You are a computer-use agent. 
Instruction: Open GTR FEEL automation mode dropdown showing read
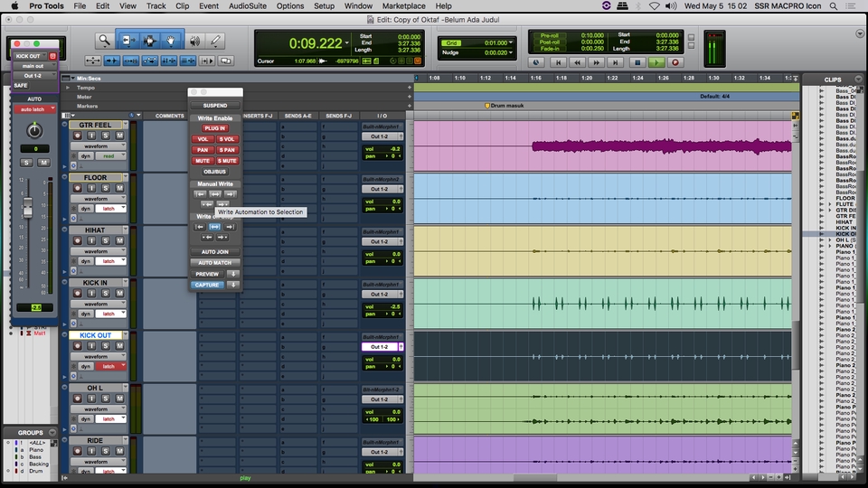(x=110, y=156)
